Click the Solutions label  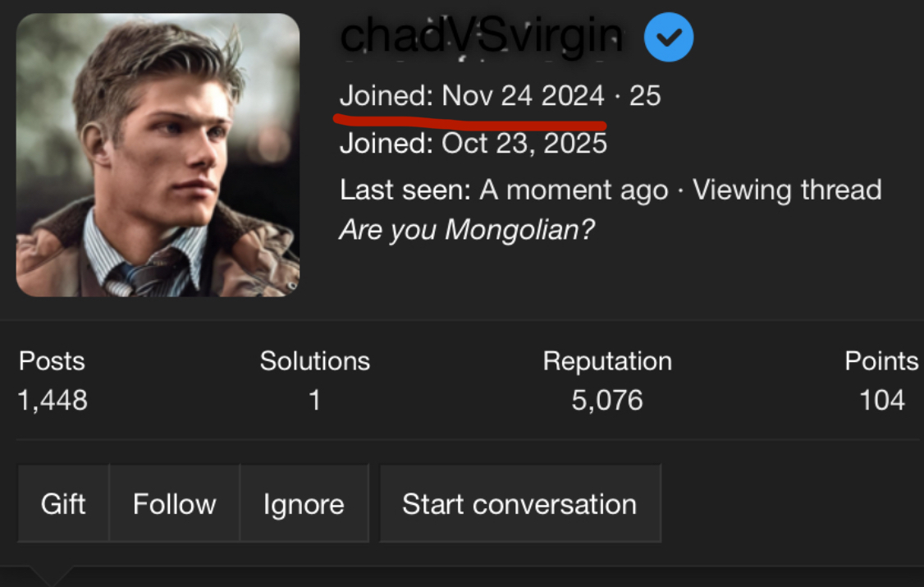click(x=314, y=361)
